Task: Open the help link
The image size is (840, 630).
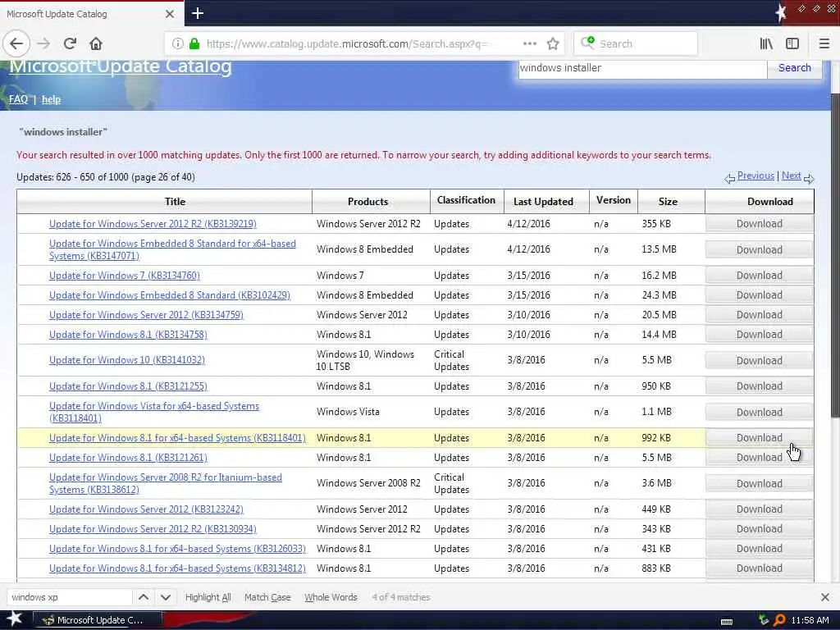Action: point(51,99)
